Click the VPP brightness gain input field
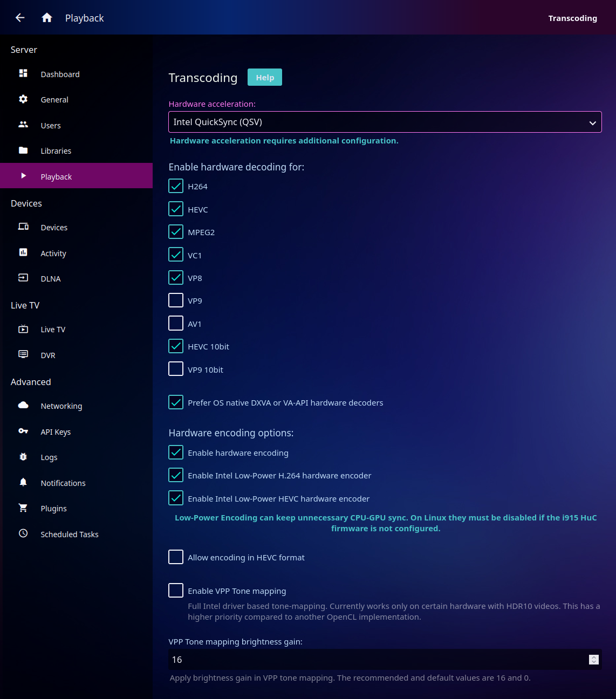The width and height of the screenshot is (616, 699). pos(378,660)
